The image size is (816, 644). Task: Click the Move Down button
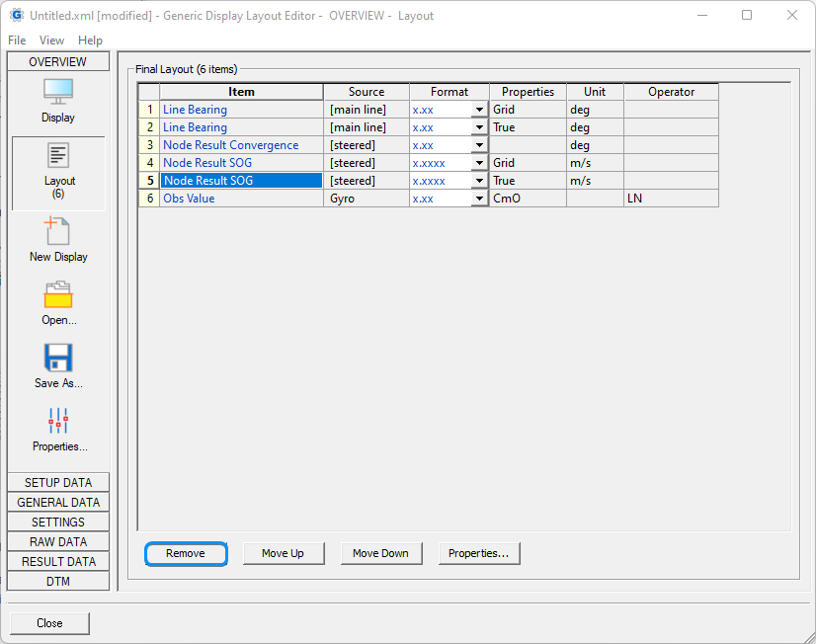380,553
